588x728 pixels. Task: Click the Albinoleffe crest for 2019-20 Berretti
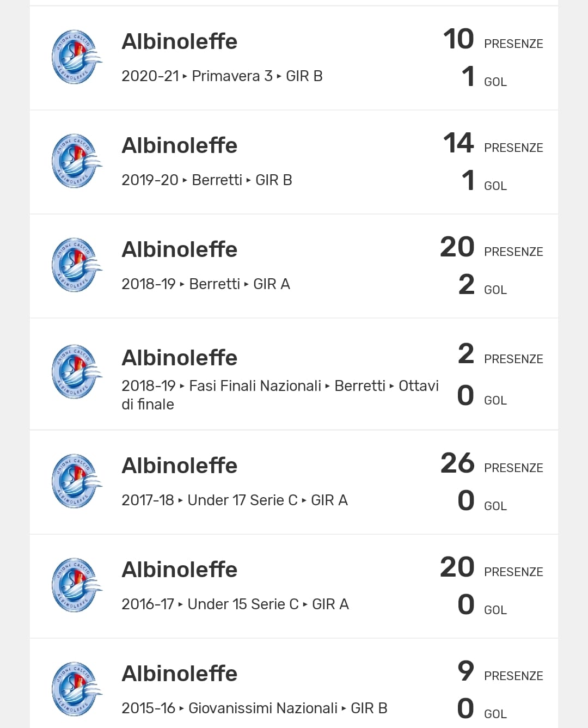coord(76,161)
